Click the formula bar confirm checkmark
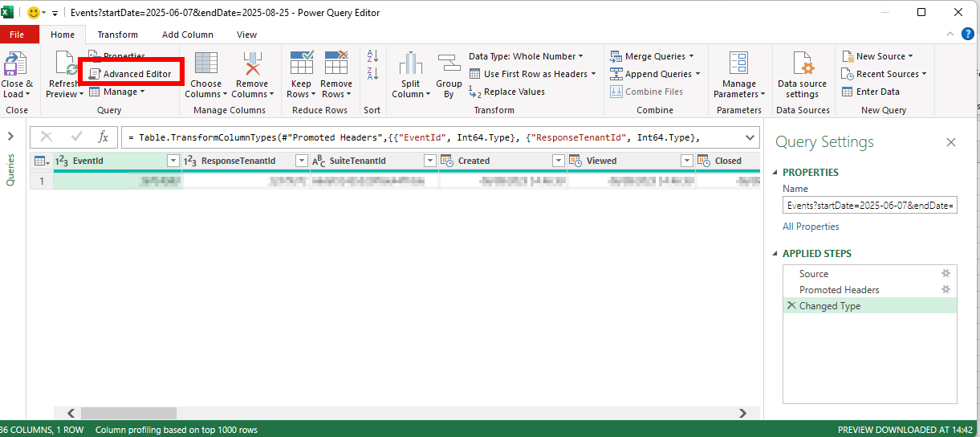 tap(76, 137)
